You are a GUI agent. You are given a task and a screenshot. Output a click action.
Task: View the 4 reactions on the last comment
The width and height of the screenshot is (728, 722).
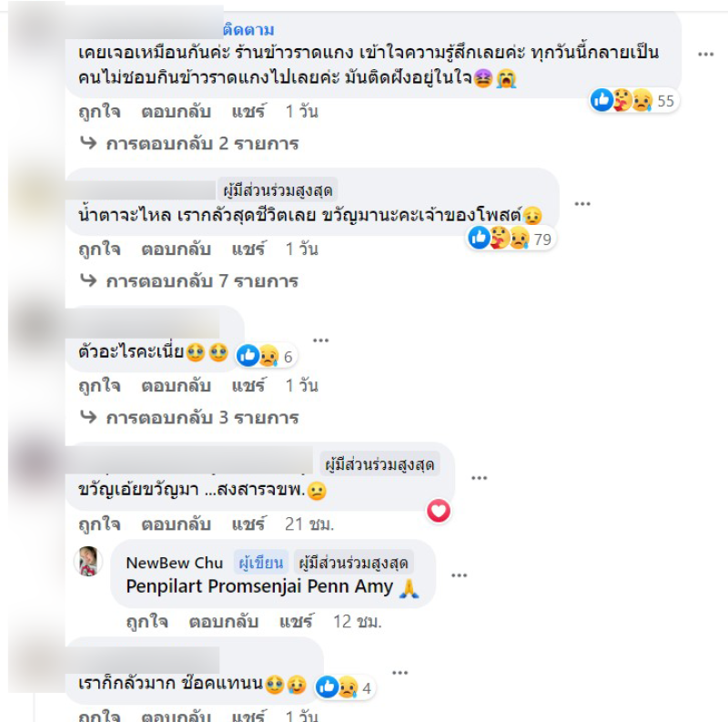pos(345,687)
